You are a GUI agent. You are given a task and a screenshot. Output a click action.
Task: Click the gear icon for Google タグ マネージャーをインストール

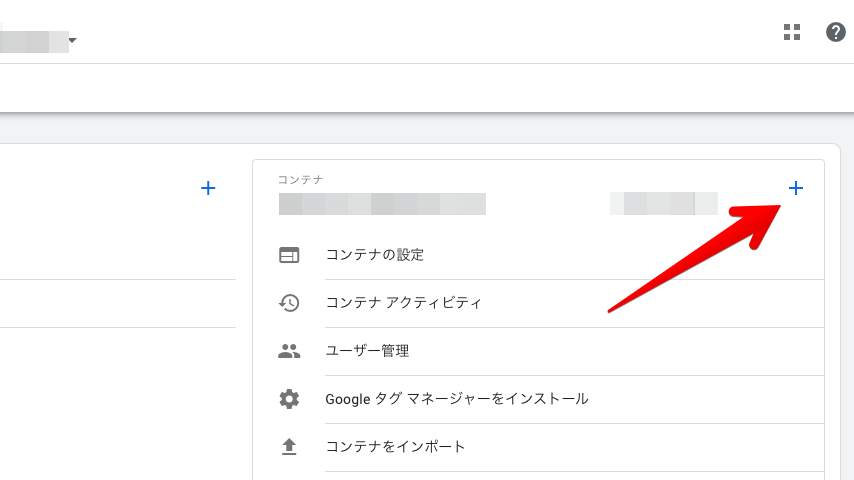click(289, 399)
